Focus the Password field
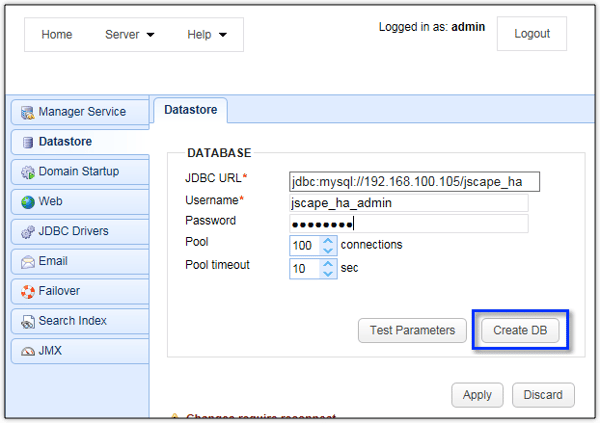This screenshot has height=423, width=600. 409,224
